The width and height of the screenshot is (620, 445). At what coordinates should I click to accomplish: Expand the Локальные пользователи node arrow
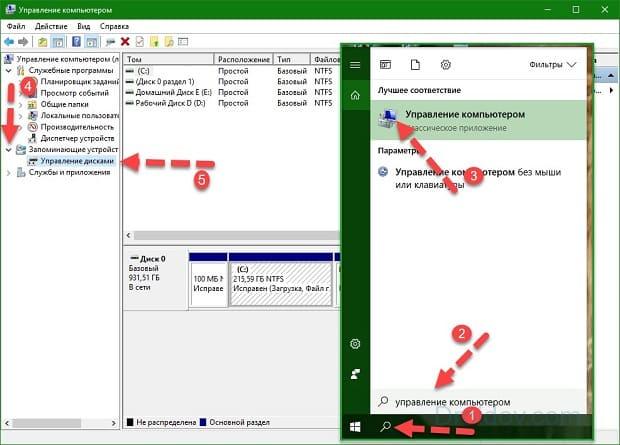[21, 116]
